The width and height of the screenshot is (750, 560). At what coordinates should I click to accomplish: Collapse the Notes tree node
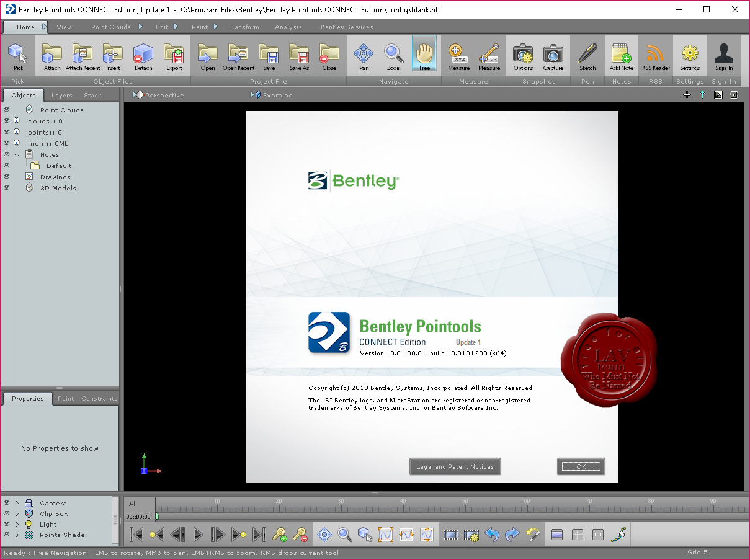(x=17, y=154)
